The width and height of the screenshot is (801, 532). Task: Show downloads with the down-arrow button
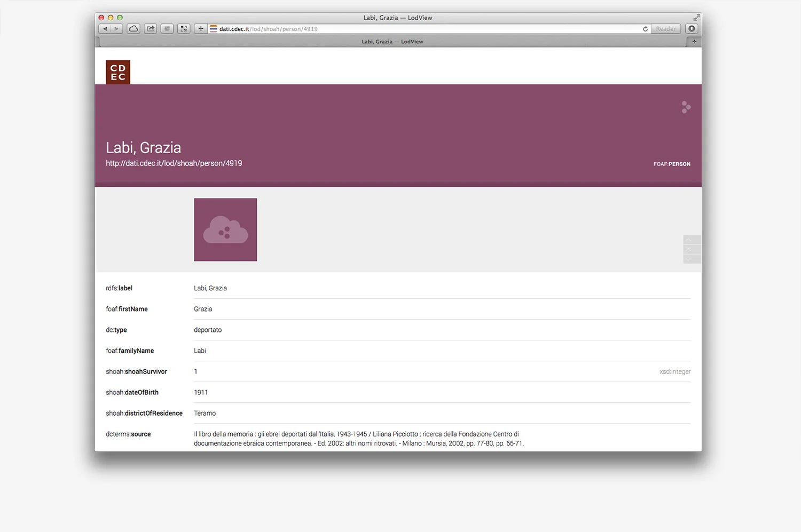click(692, 29)
